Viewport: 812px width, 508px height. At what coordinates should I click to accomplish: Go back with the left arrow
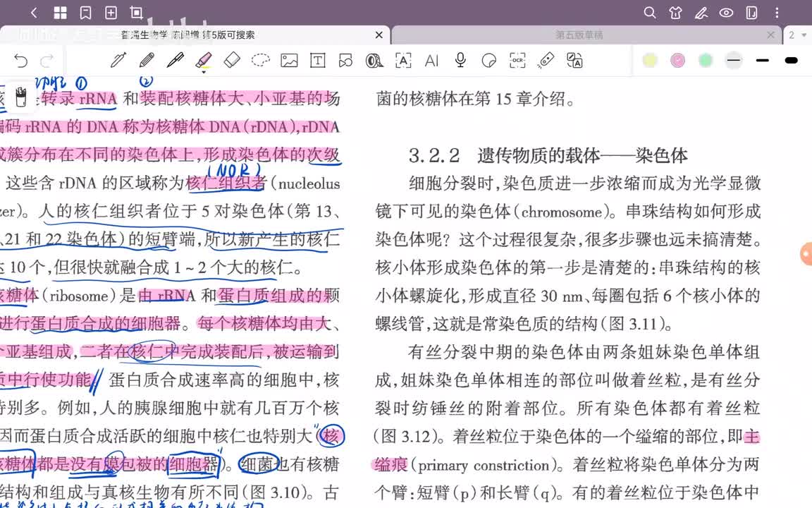(x=34, y=13)
